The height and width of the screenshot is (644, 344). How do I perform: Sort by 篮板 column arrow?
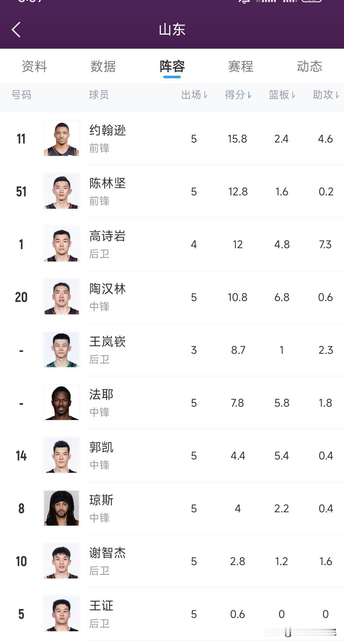(293, 95)
